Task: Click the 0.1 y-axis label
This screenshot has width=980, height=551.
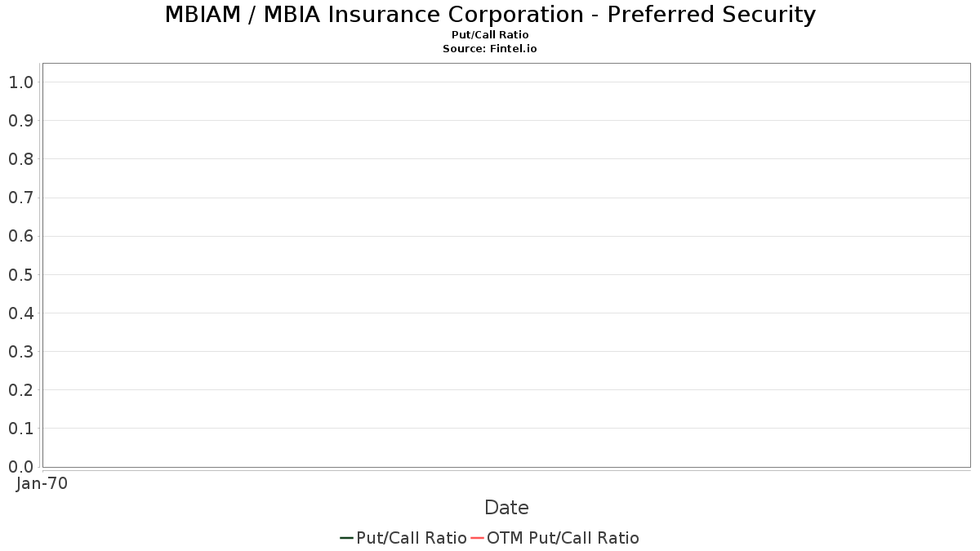Action: tap(21, 429)
